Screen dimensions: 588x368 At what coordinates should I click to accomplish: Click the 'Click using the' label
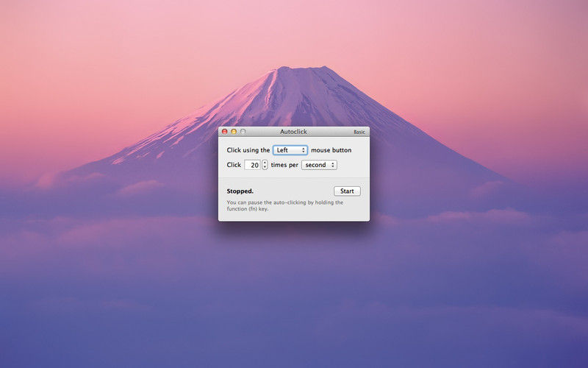coord(248,150)
